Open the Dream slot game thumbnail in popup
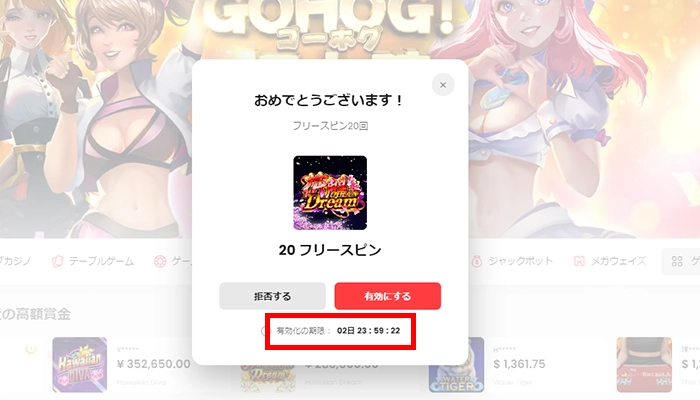Viewport: 700px width, 400px height. (x=330, y=193)
